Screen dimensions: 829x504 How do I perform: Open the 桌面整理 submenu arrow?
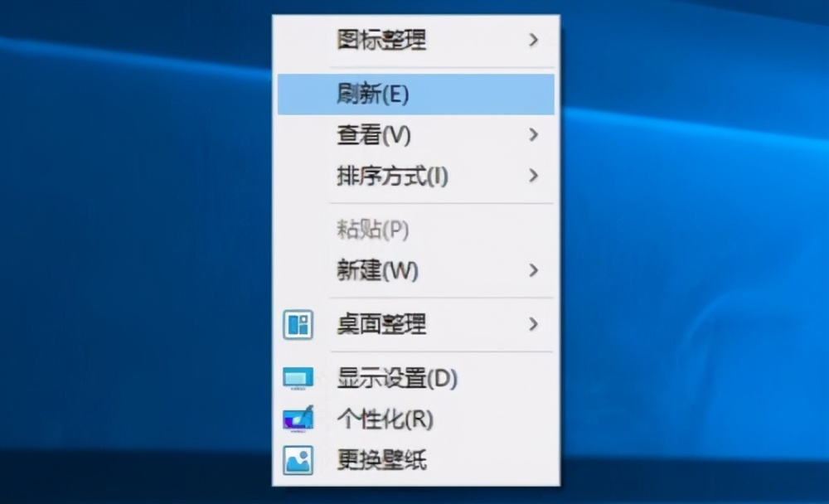[x=535, y=326]
